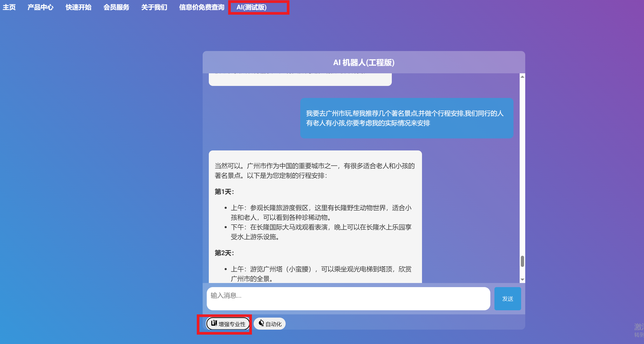Click the AI 机器人(工程版) chat header title
Image resolution: width=644 pixels, height=344 pixels.
point(364,62)
